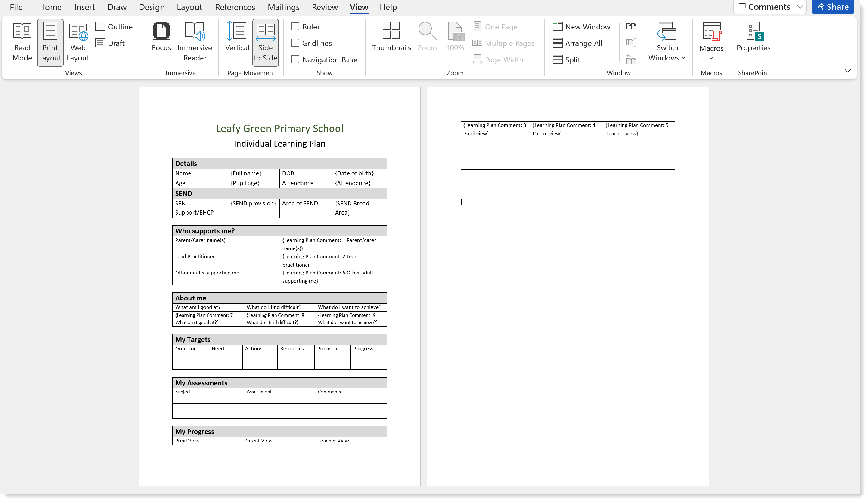Launch Immersive Reader
The width and height of the screenshot is (868, 502).
(195, 42)
